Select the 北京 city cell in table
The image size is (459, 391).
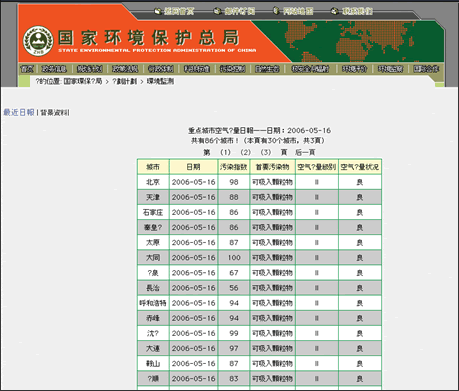pos(153,182)
